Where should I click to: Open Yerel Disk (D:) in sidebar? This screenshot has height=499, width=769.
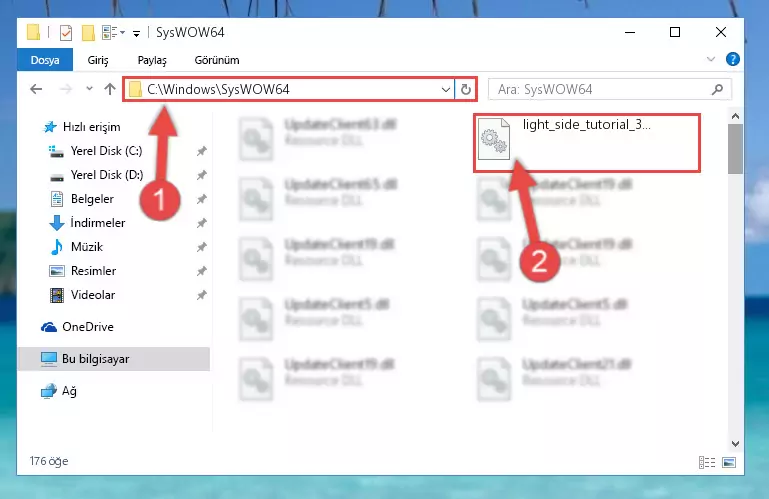106,175
